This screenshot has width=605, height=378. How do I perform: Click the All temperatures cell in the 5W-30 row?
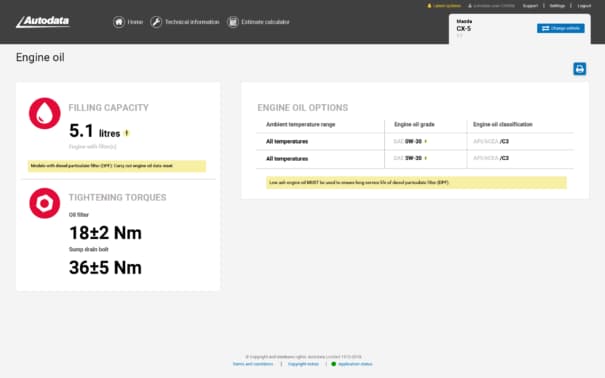click(x=287, y=159)
